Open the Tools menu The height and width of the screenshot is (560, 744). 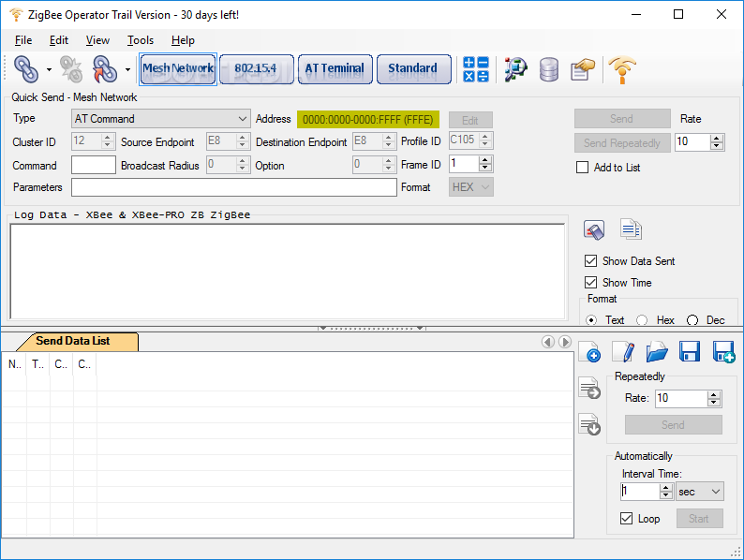pyautogui.click(x=141, y=40)
